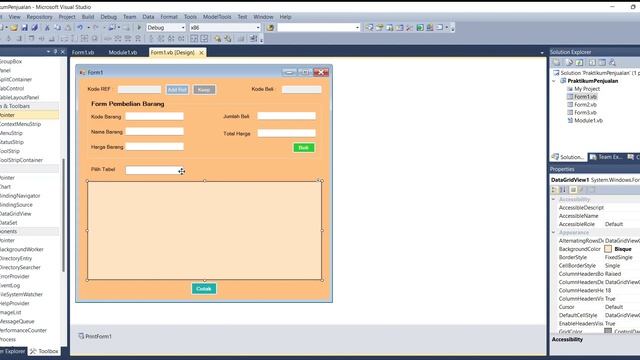The image size is (640, 360).
Task: Open the Help menu
Action: [x=285, y=17]
